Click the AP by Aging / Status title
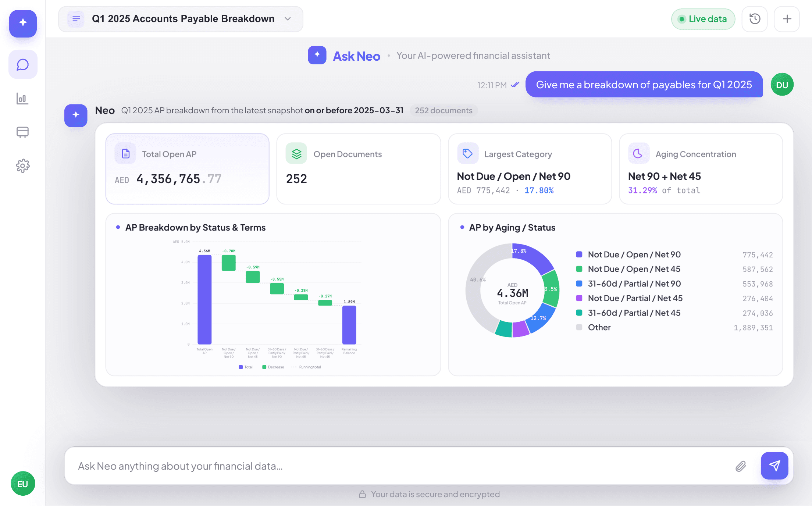 (x=512, y=228)
